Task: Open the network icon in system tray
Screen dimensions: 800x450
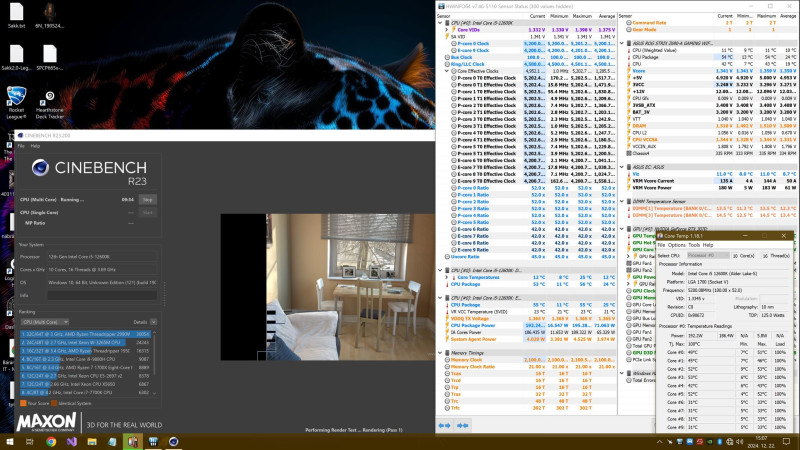Action: [730, 442]
